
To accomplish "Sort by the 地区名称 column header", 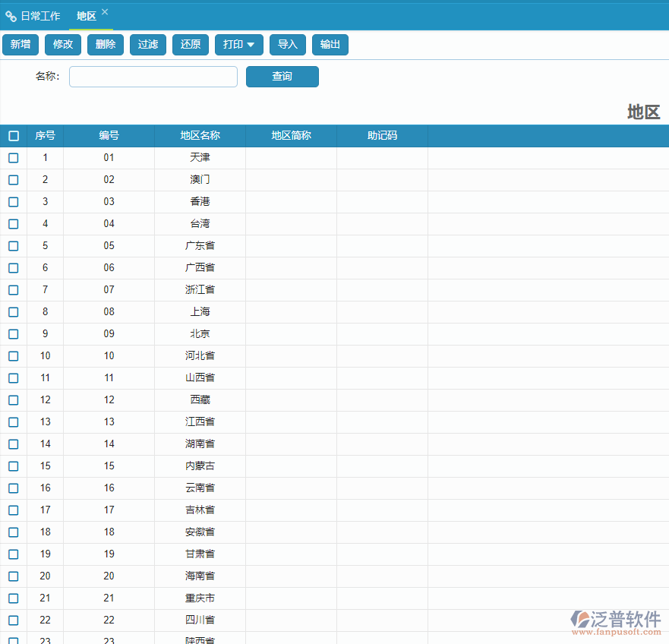I will (200, 136).
